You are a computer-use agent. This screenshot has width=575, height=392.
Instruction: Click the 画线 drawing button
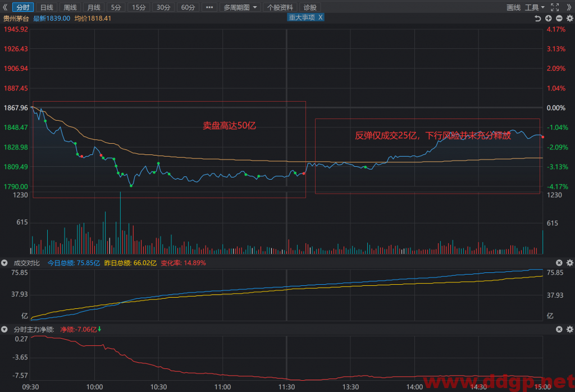[513, 7]
